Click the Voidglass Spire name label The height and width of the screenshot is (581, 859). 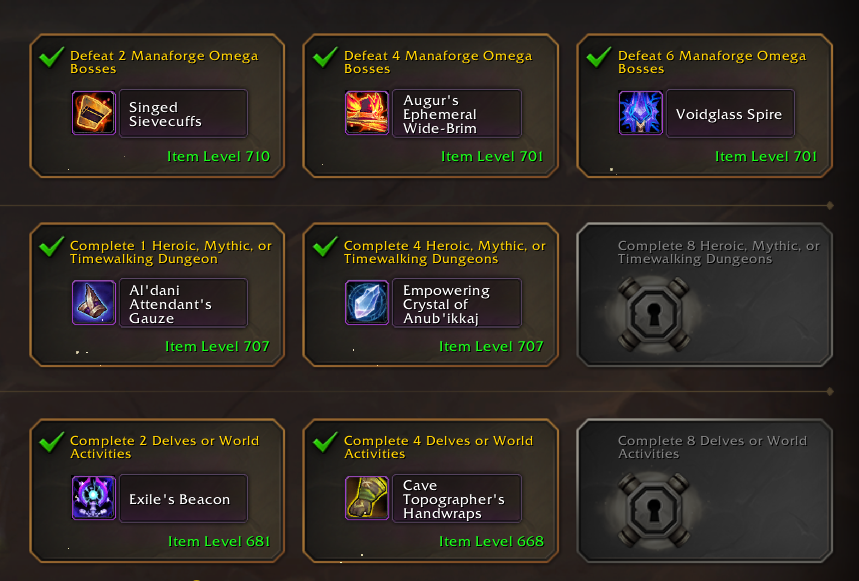[729, 114]
